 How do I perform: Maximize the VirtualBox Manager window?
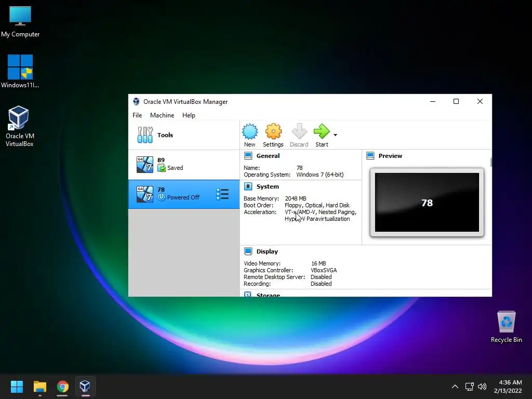456,101
